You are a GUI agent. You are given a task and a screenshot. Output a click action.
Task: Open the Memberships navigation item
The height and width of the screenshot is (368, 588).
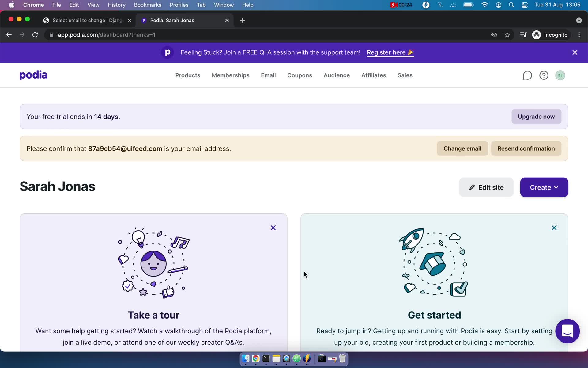coord(231,75)
